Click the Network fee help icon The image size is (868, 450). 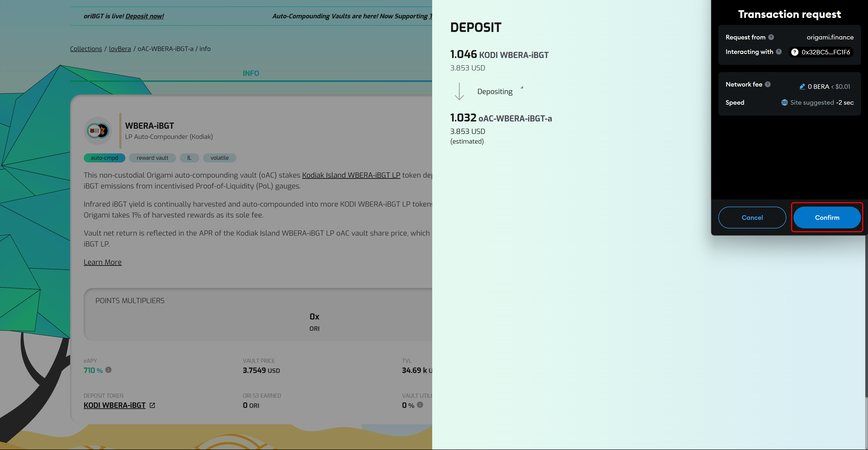coord(768,84)
